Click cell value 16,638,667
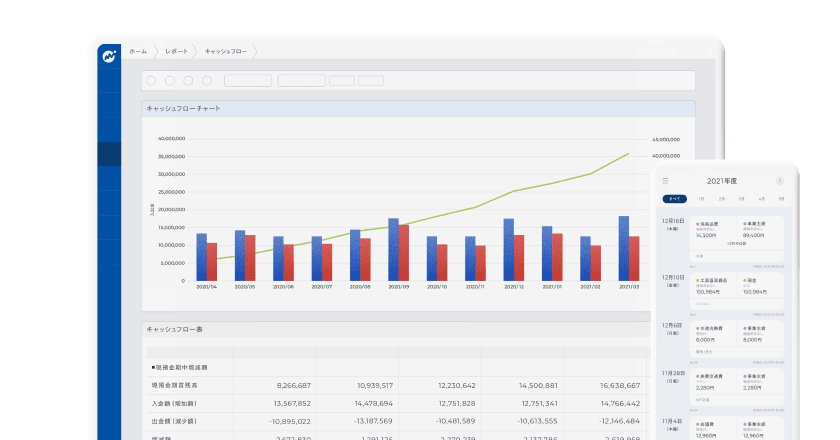This screenshot has height=440, width=840. pos(620,385)
